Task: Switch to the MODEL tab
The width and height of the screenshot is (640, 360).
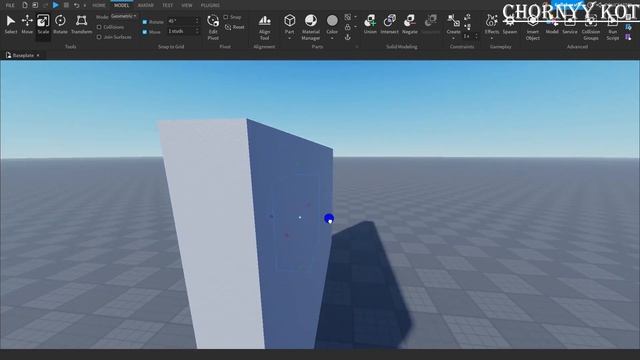Action: point(121,5)
